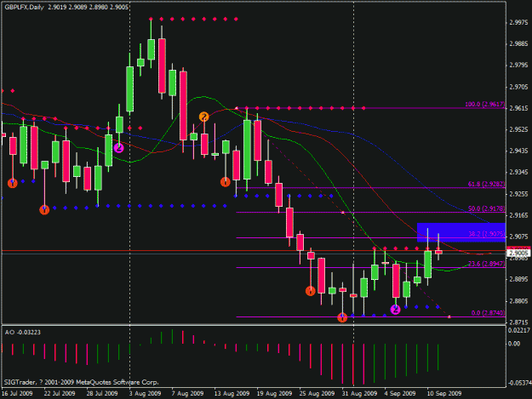The image size is (532, 399).
Task: Click the 16 Jul 2009 date label
Action: [x=17, y=393]
